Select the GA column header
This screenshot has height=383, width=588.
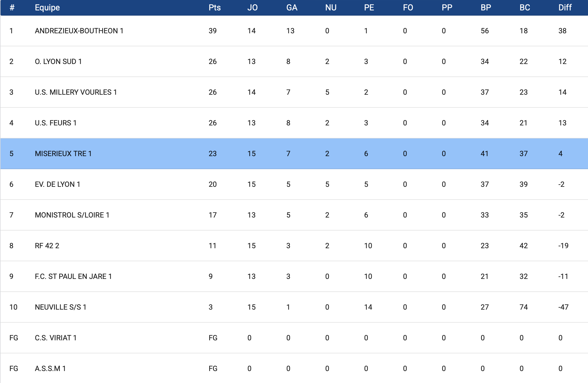coord(292,8)
